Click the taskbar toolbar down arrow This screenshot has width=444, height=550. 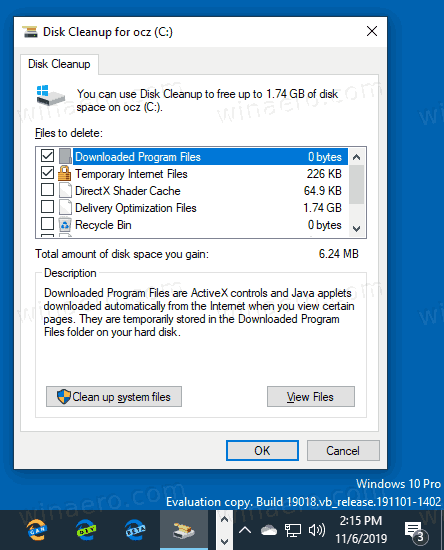coord(224,541)
